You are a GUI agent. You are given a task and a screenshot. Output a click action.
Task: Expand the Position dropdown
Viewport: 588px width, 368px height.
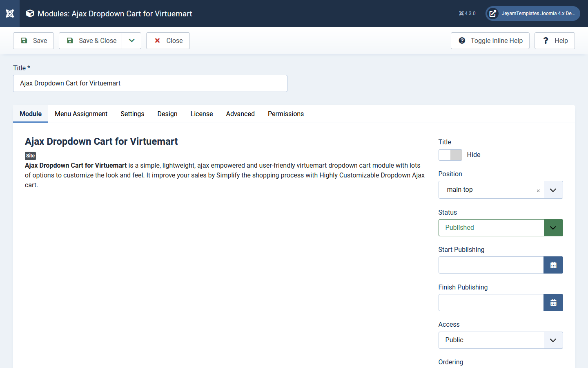(553, 190)
